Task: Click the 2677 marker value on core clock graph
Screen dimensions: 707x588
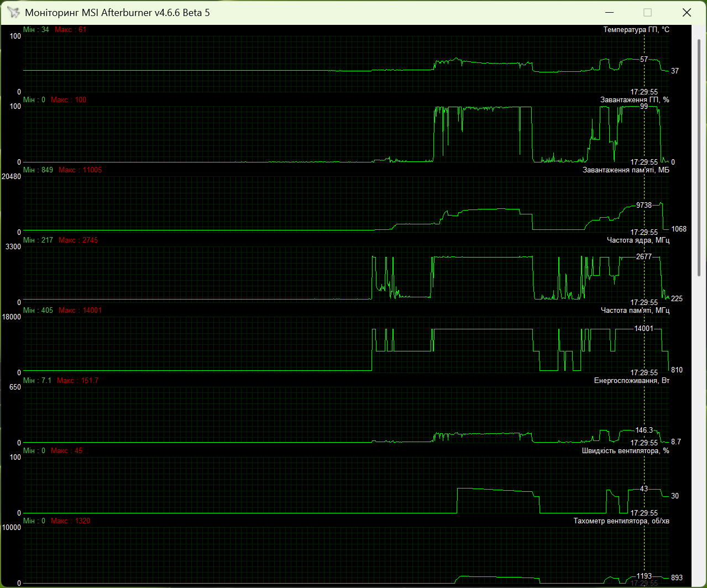Action: click(x=644, y=257)
